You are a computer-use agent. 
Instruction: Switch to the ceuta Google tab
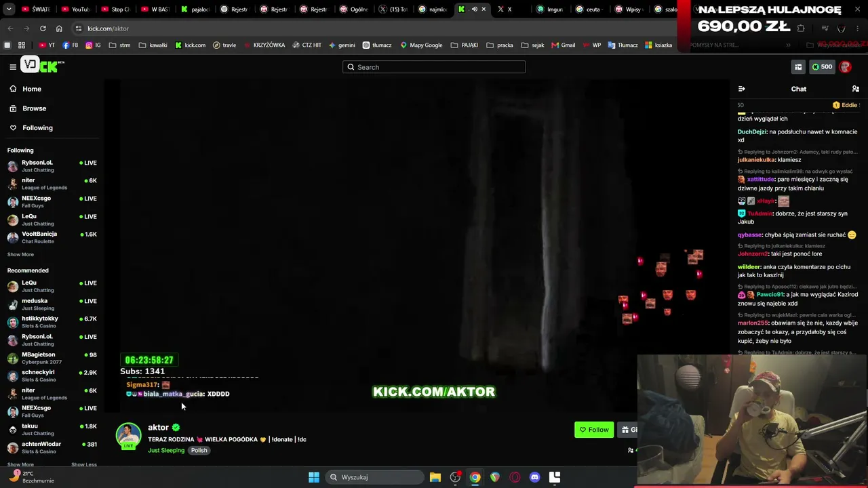590,9
